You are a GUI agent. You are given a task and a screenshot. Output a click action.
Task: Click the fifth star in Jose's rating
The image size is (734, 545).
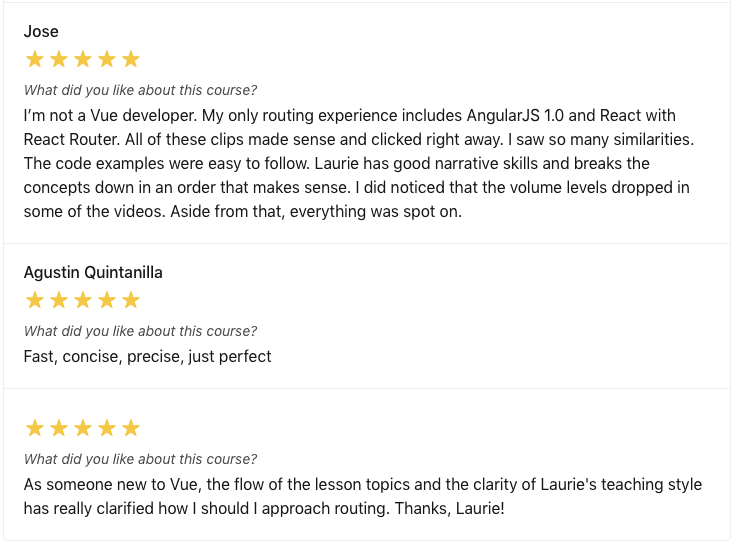click(x=131, y=59)
